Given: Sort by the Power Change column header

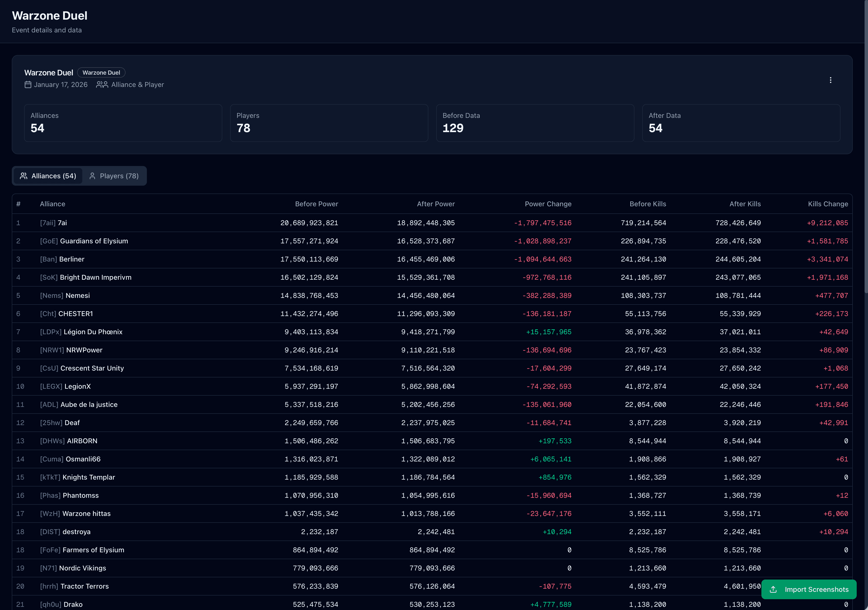Looking at the screenshot, I should click(548, 204).
